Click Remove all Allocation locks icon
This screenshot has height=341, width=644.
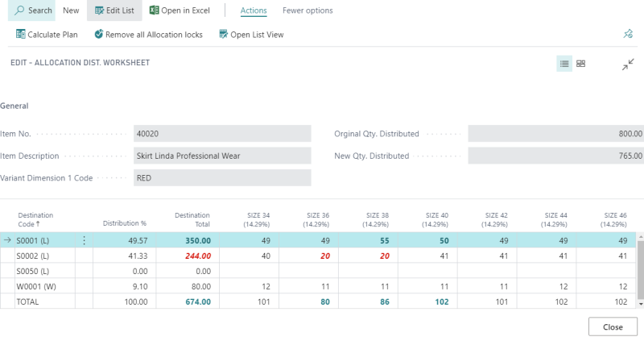tap(98, 35)
